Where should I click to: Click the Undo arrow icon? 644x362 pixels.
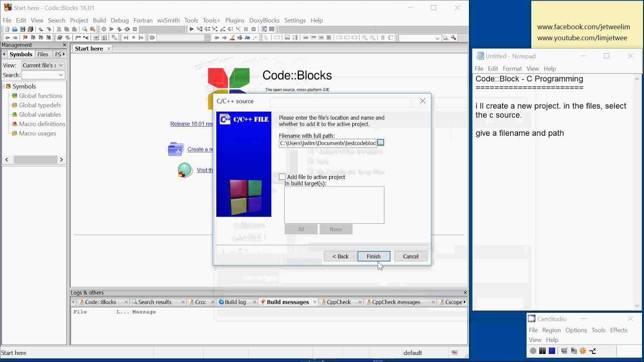point(40,29)
